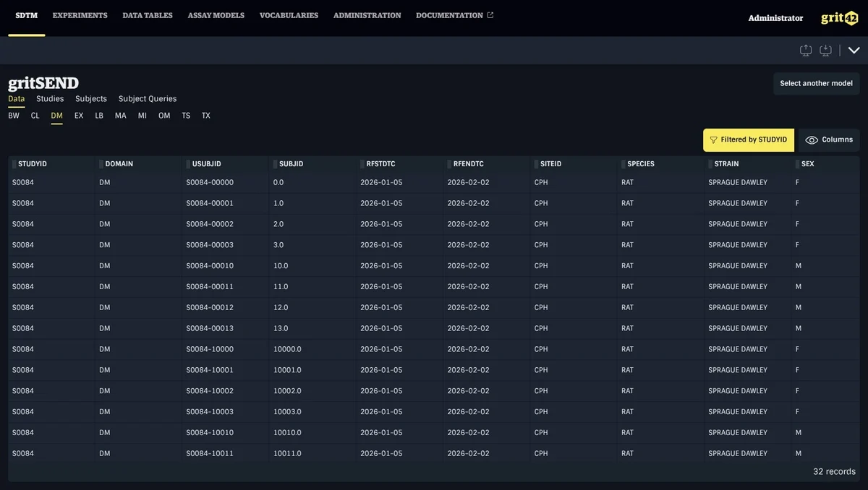Select the LB domain tab
The width and height of the screenshot is (868, 490).
[99, 116]
